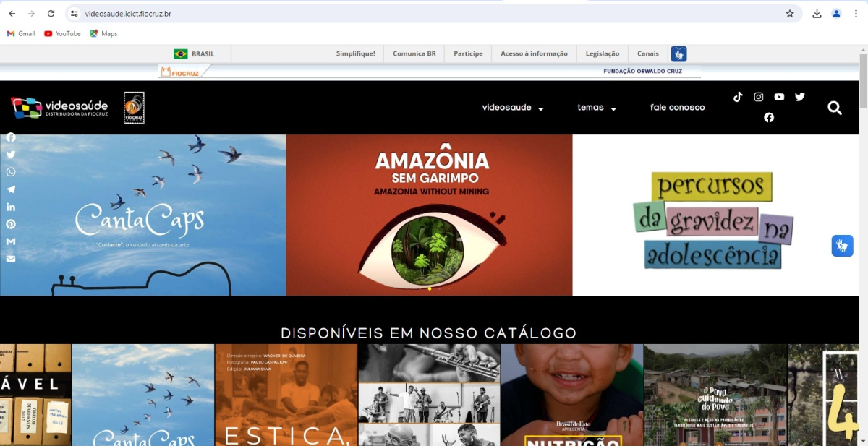Open Amazônia Sem Garimpo banner
The height and width of the screenshot is (446, 868).
tap(430, 215)
